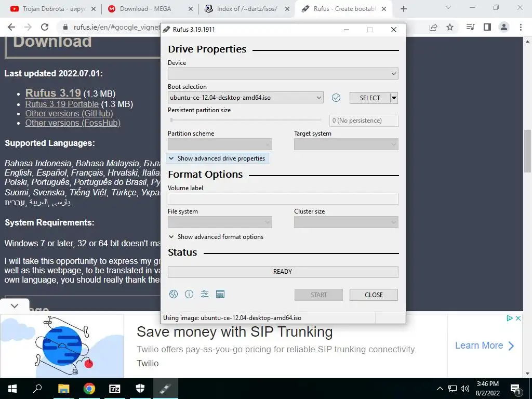Click the READY status progress bar
The image size is (532, 399).
[x=283, y=272]
